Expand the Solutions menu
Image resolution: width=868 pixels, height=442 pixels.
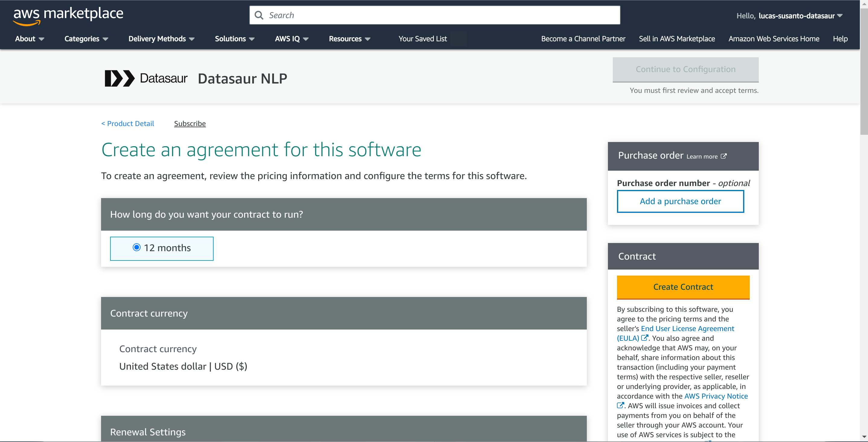tap(234, 39)
